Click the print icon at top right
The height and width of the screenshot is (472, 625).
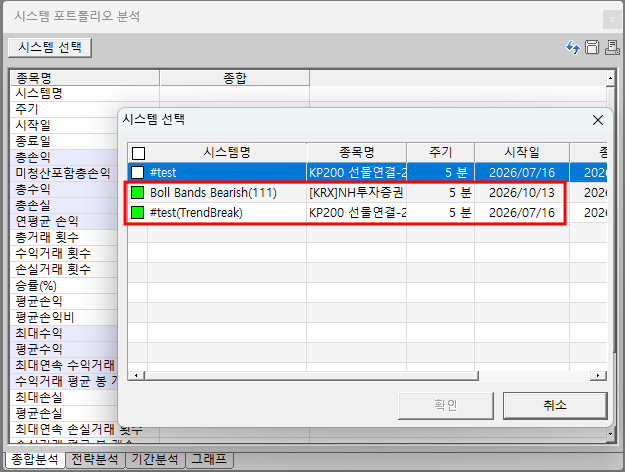click(x=612, y=47)
